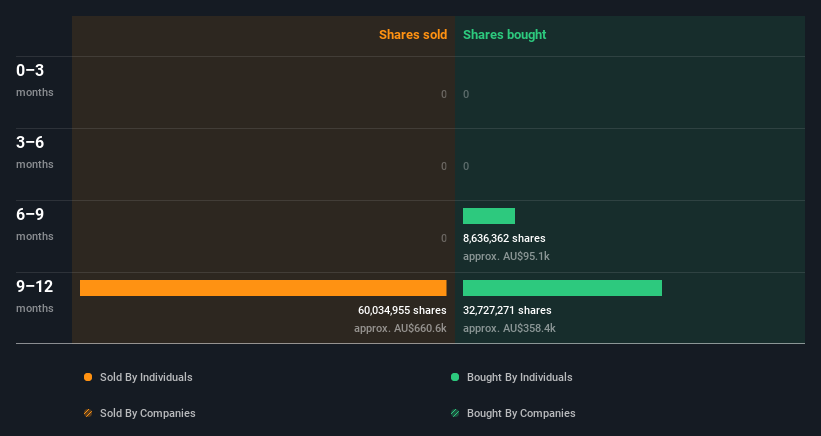Screen dimensions: 821x436
Task: Click the Sold By Companies legend label
Action: point(148,413)
